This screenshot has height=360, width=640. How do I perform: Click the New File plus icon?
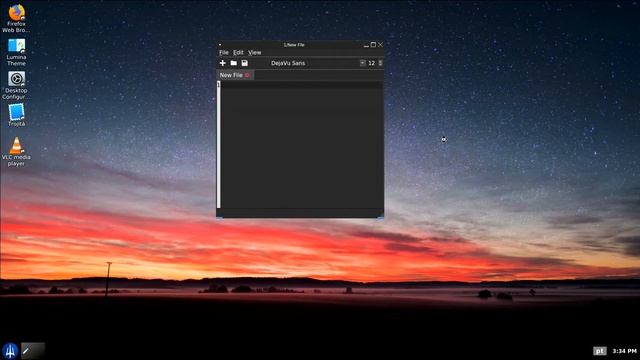(222, 63)
